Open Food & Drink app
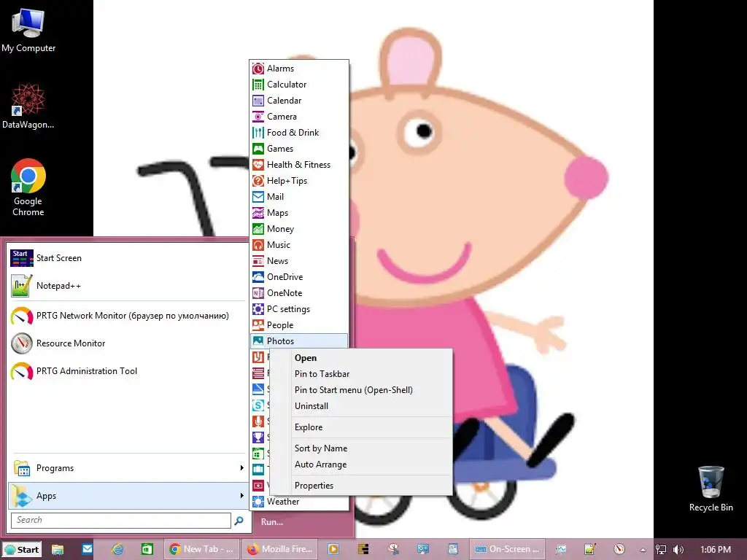747x560 pixels. tap(298, 133)
